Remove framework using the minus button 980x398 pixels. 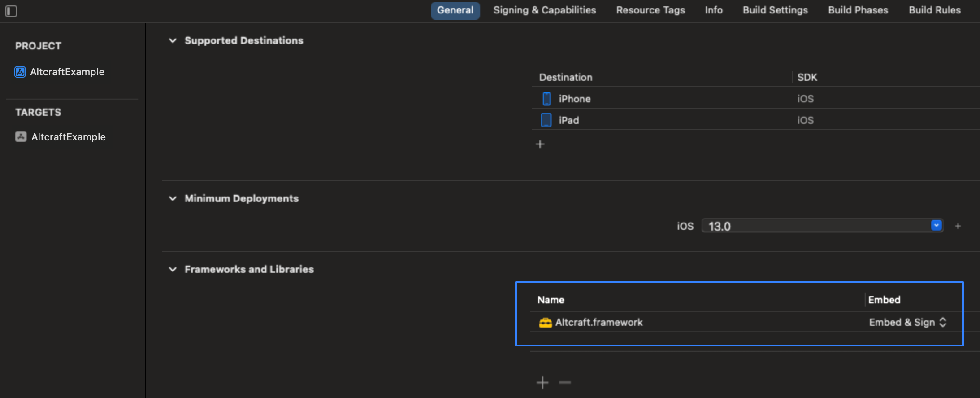[x=565, y=382]
